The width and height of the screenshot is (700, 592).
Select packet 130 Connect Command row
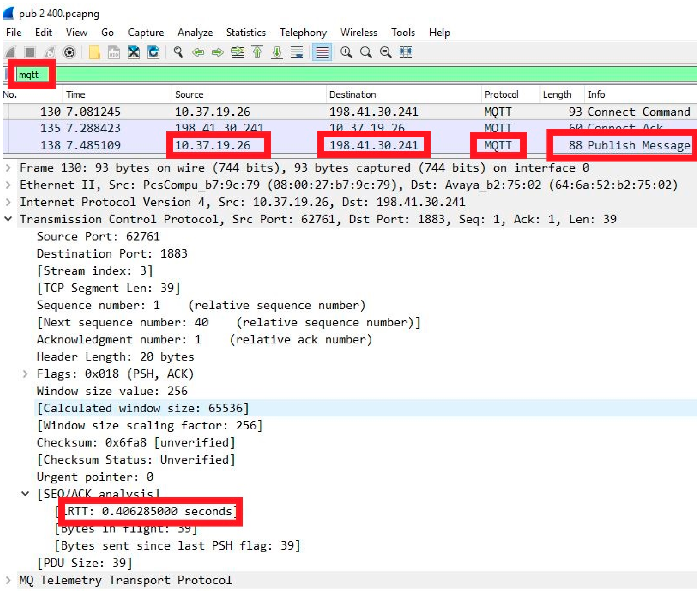click(350, 112)
